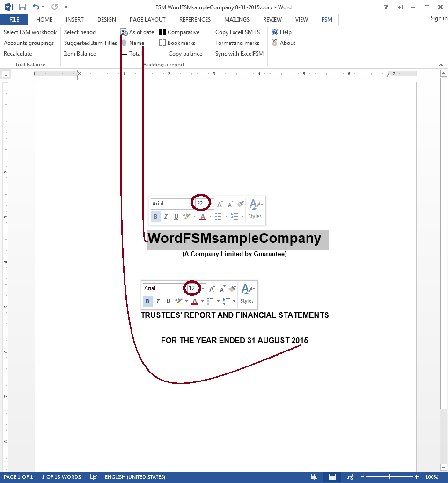Viewport: 448px width, 483px height.
Task: Click Format Painter in the size 22 mini toolbar
Action: [240, 204]
